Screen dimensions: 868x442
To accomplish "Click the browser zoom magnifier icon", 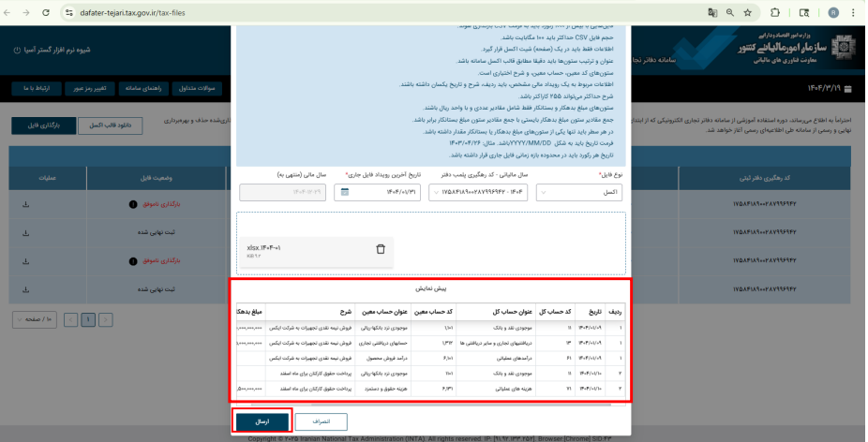I will (730, 13).
